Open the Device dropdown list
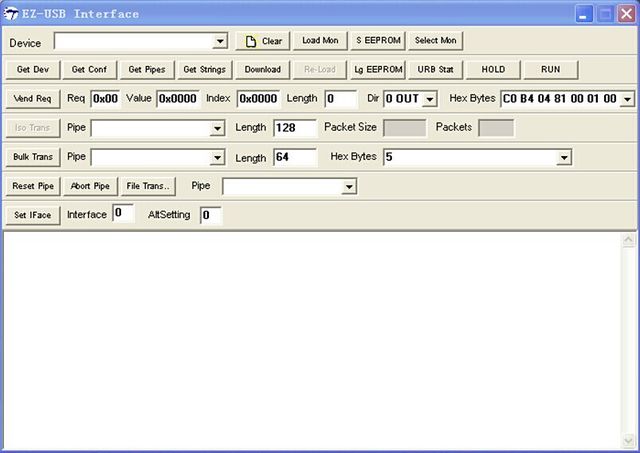 [x=220, y=41]
